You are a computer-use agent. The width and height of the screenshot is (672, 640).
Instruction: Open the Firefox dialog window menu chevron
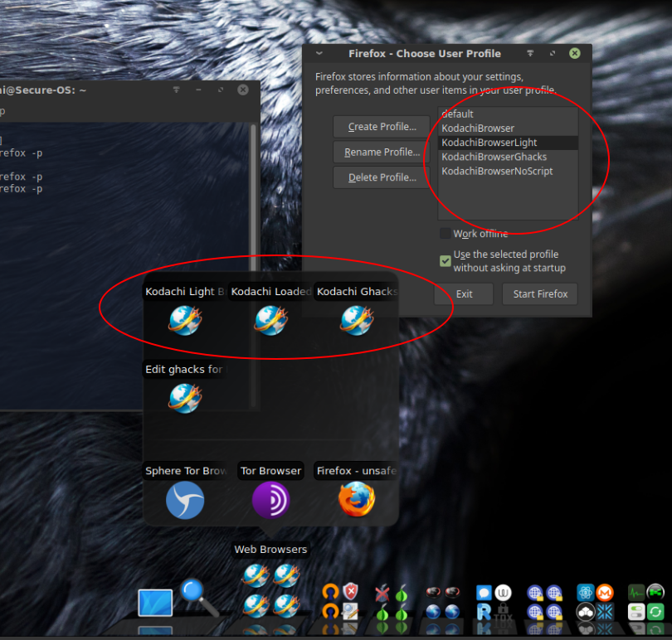tap(319, 53)
